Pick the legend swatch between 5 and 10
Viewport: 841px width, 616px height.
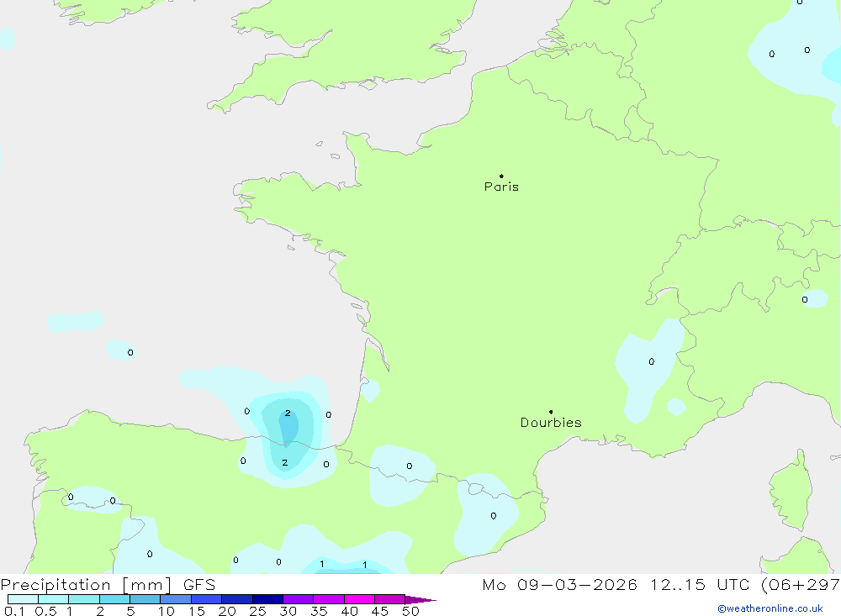[145, 599]
